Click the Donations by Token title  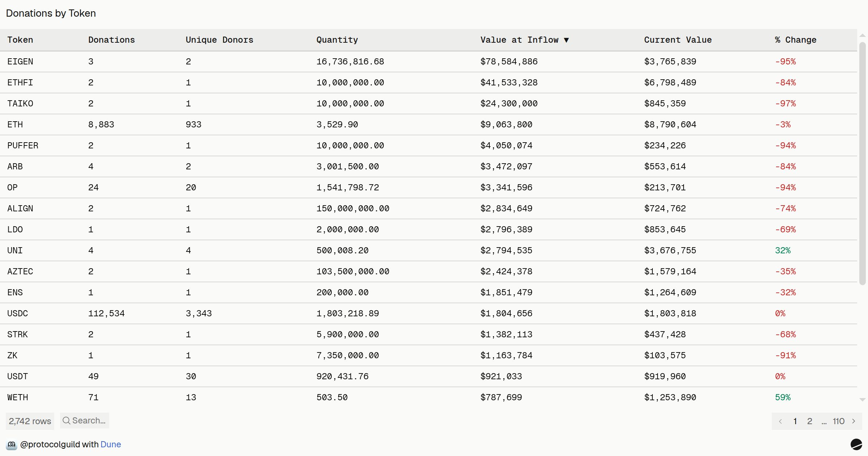tap(51, 13)
